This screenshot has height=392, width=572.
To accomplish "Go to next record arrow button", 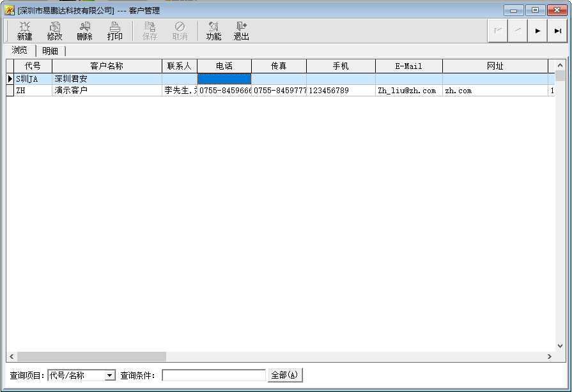I will (x=537, y=31).
